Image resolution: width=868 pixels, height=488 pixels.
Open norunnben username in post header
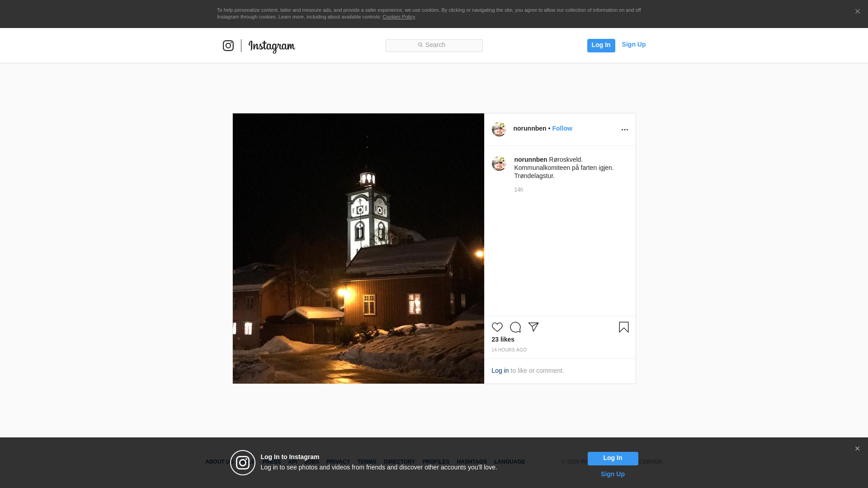pyautogui.click(x=530, y=128)
